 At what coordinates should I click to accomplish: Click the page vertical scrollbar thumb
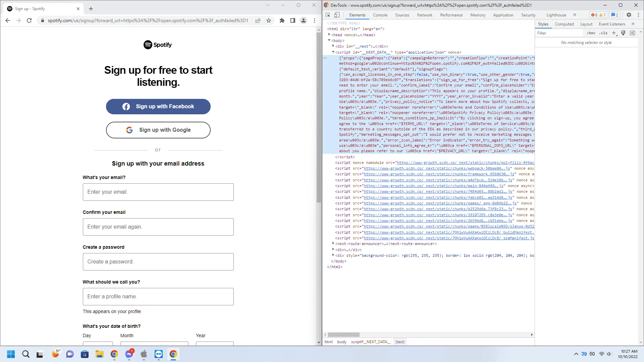pos(319,117)
